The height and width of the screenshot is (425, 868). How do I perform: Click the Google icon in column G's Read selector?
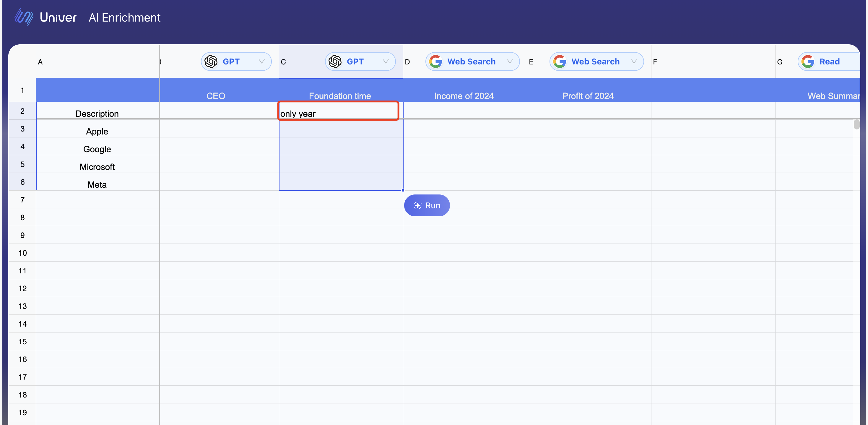coord(808,62)
